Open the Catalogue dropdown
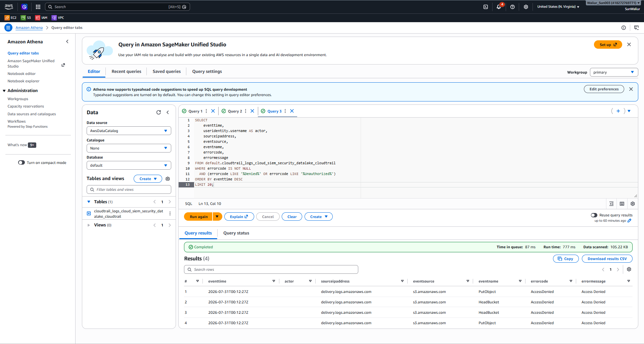The width and height of the screenshot is (644, 344). coord(129,148)
